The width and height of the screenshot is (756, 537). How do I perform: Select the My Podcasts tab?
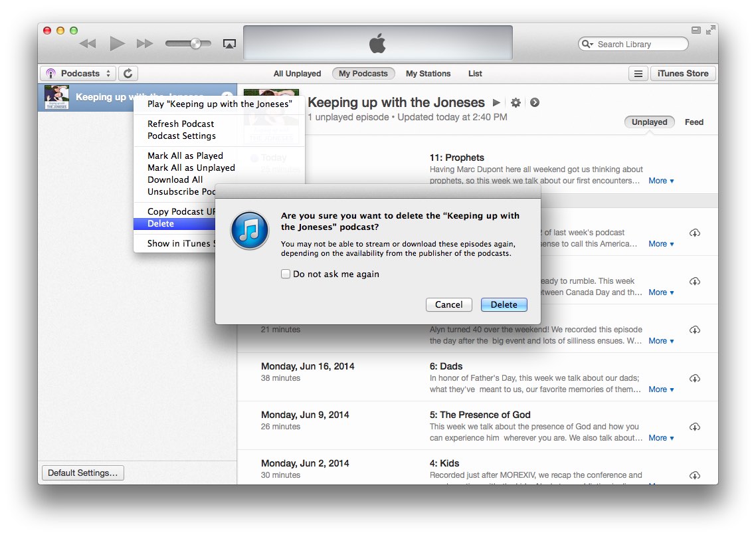click(x=363, y=73)
